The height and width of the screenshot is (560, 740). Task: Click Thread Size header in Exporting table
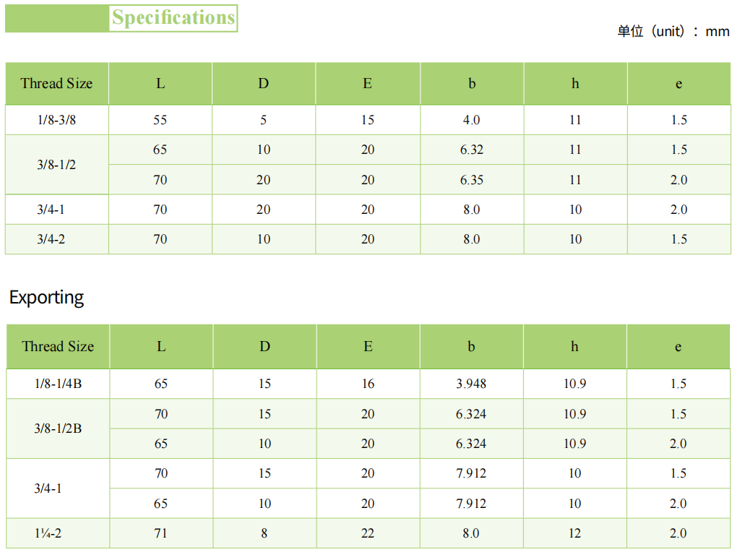58,346
